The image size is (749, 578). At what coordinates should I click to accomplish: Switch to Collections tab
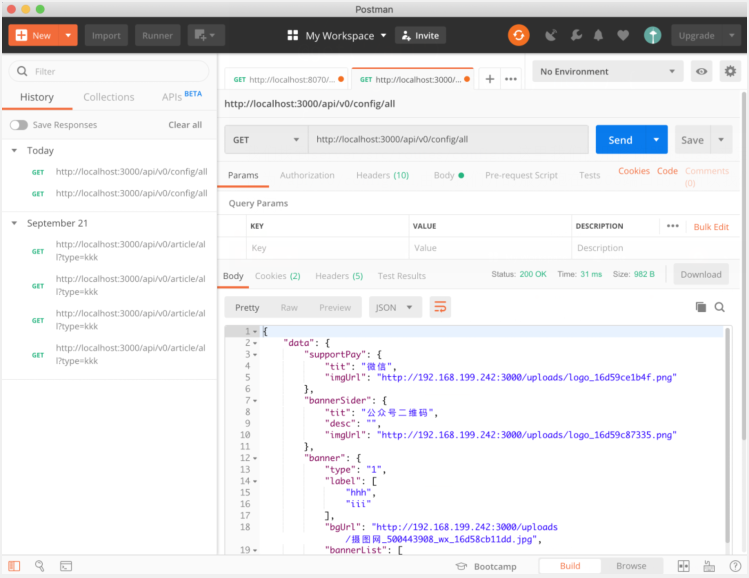108,97
